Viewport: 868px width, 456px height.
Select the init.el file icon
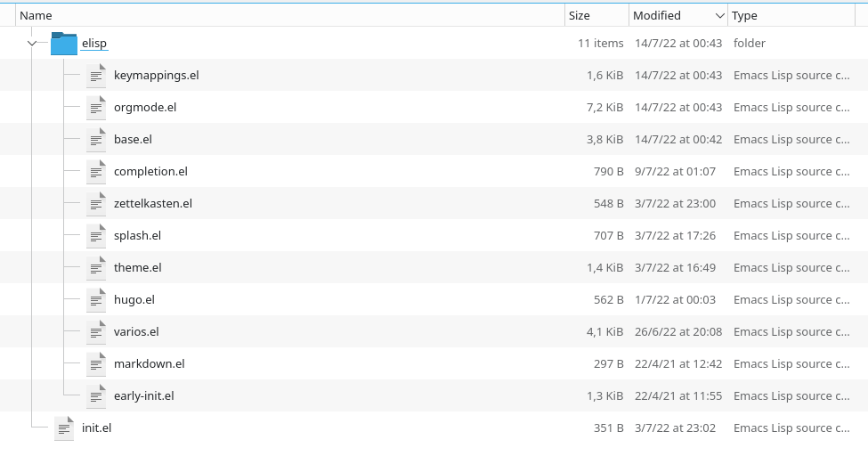pyautogui.click(x=64, y=428)
